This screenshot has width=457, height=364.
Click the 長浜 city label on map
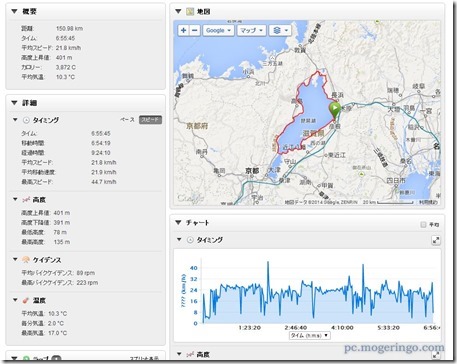(x=337, y=95)
